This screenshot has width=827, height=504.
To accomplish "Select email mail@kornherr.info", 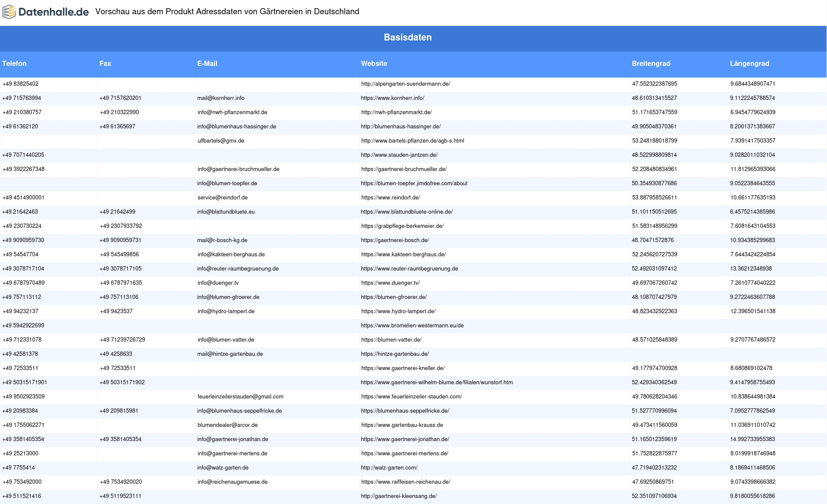I will tap(221, 98).
